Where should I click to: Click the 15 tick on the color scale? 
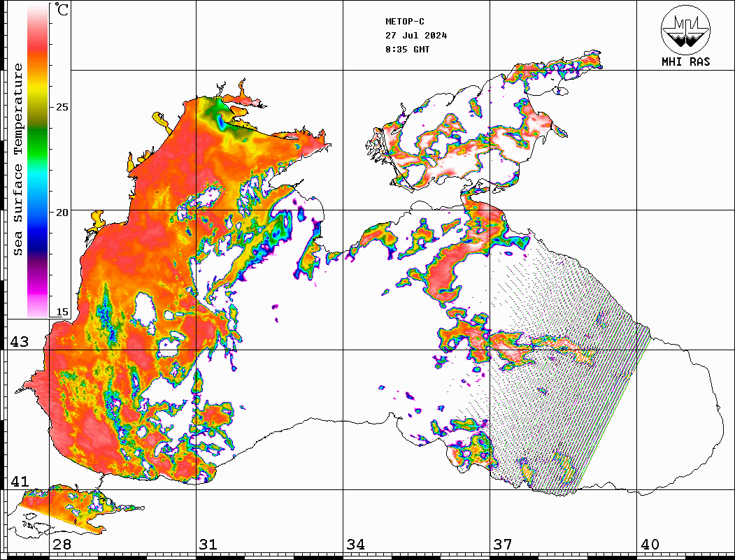pyautogui.click(x=62, y=312)
